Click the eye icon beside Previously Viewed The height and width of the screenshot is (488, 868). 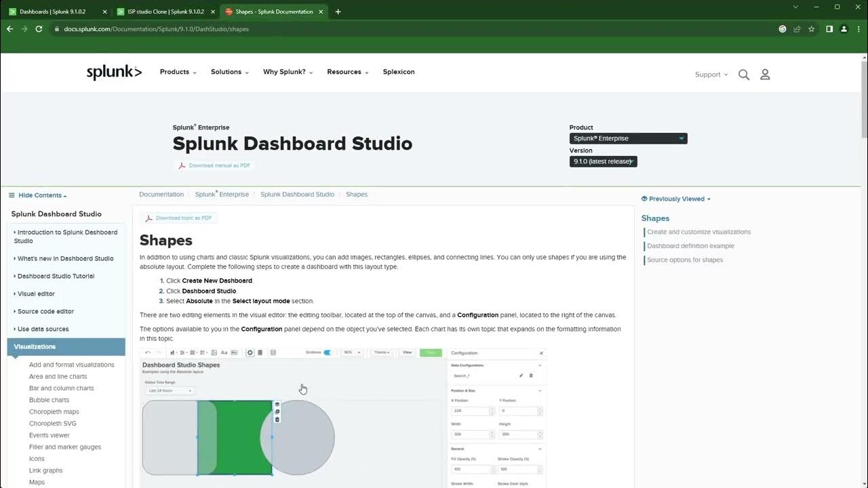(x=644, y=199)
